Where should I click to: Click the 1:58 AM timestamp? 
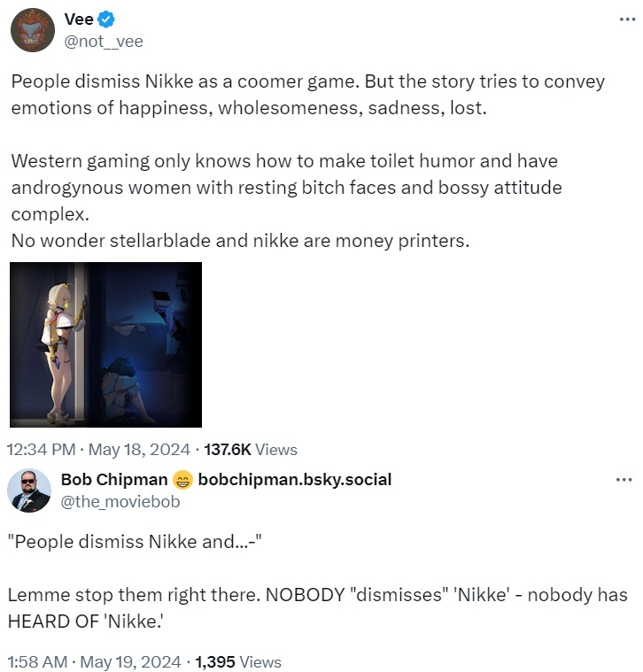[35, 661]
